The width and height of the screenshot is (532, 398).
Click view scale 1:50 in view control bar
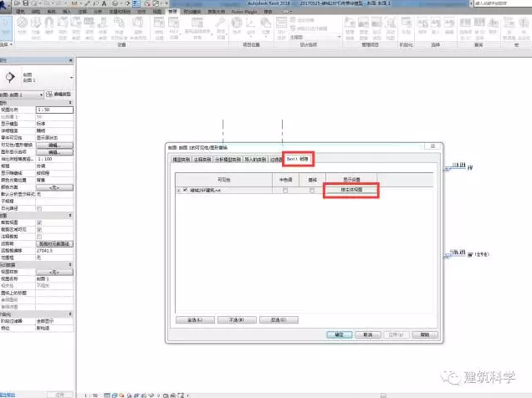pos(91,395)
